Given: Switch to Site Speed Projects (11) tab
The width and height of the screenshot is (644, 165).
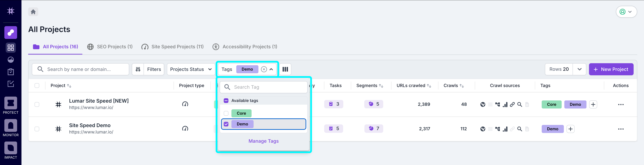Looking at the screenshot, I should 173,47.
